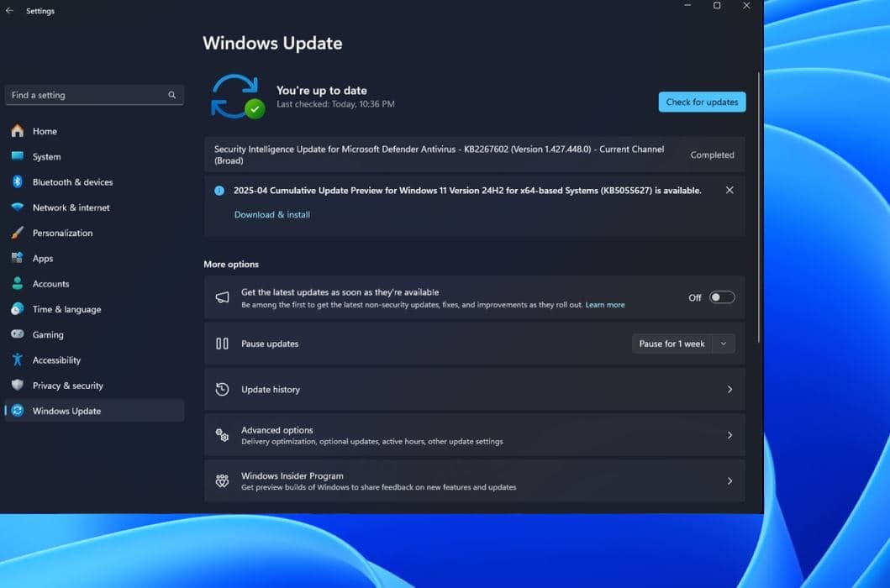Image resolution: width=890 pixels, height=588 pixels.
Task: Click the back arrow in Settings title bar
Action: 10,11
